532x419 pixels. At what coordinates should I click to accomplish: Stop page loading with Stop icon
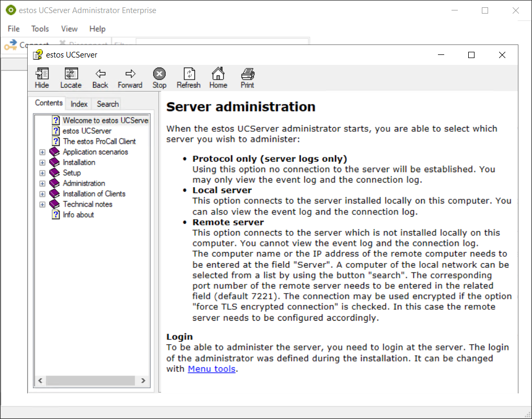click(x=159, y=78)
